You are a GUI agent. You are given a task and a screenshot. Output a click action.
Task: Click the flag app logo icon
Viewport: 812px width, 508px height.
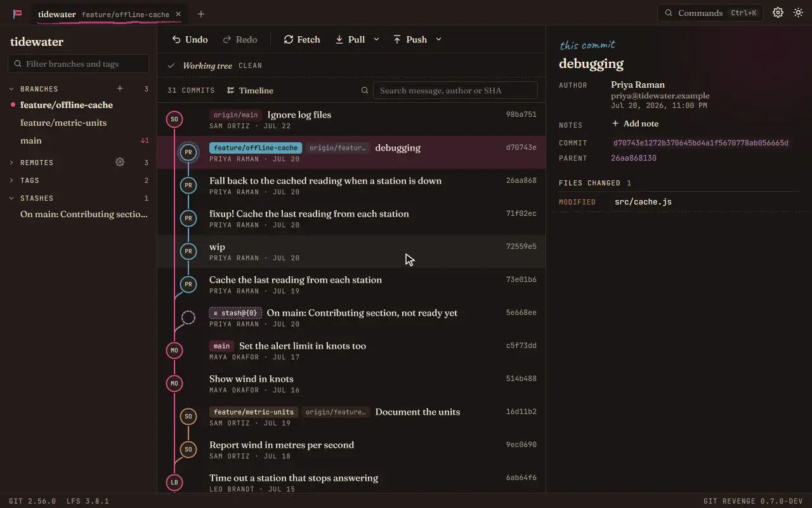(17, 13)
